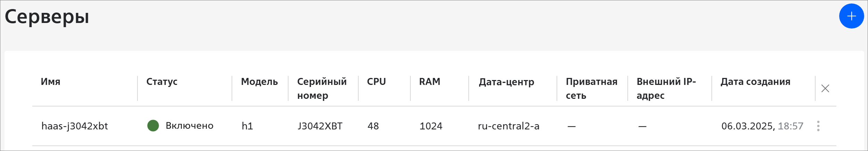Click the X icon in table header
The height and width of the screenshot is (151, 868).
click(x=825, y=88)
